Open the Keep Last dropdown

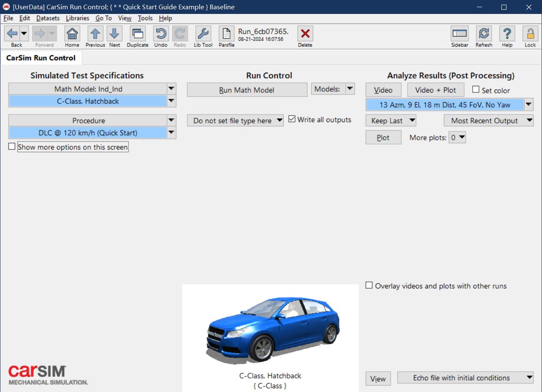click(x=391, y=120)
